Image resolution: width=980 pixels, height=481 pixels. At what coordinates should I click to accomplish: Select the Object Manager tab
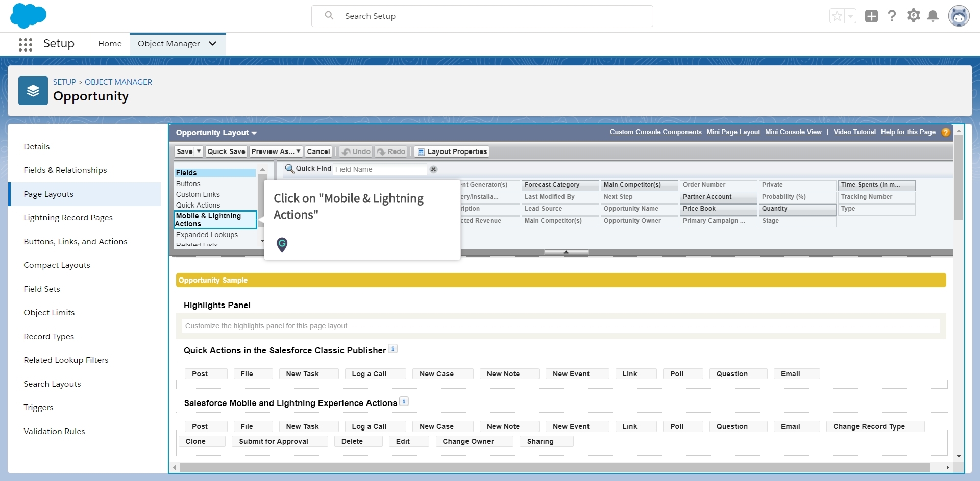[x=168, y=44]
